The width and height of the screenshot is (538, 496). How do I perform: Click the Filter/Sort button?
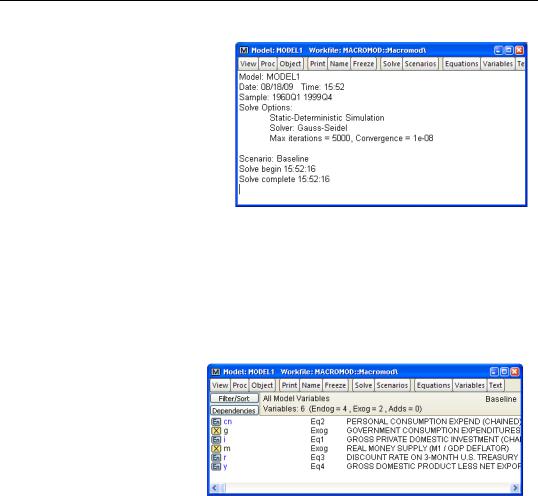coord(234,399)
